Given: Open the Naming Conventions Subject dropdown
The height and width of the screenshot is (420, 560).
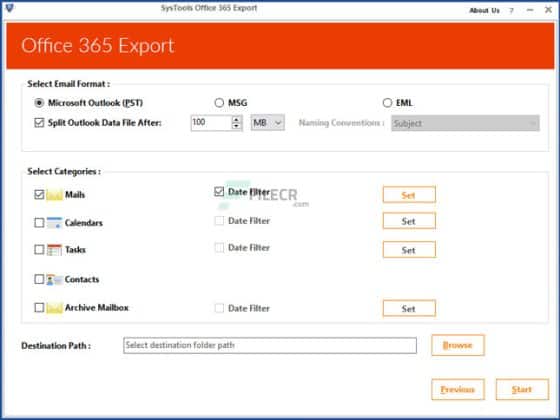Looking at the screenshot, I should (465, 123).
